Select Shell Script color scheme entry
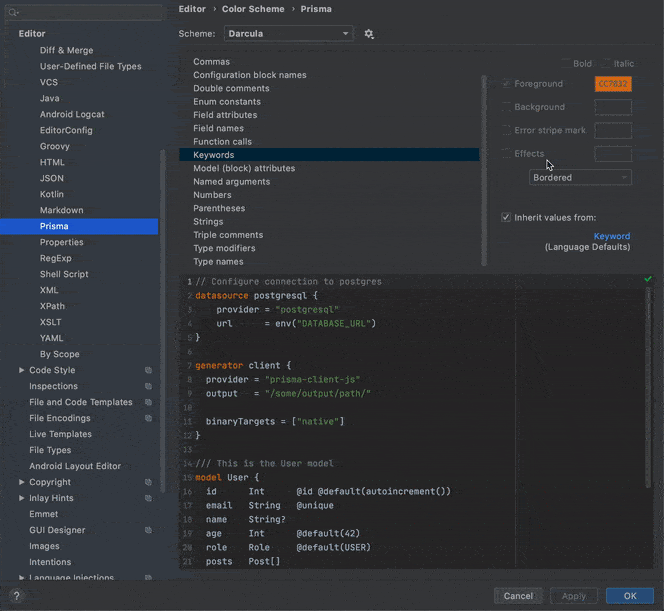Viewport: 664px width, 611px height. coord(79,274)
